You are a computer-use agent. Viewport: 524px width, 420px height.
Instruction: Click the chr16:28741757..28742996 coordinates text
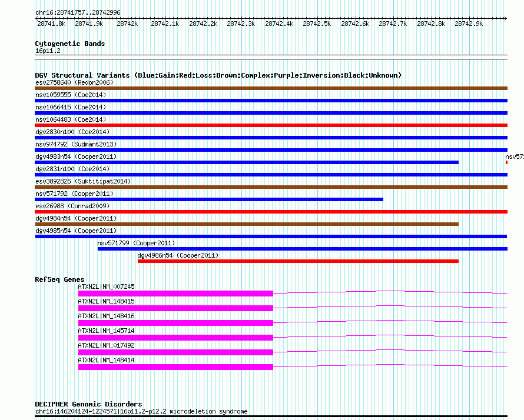(x=78, y=12)
